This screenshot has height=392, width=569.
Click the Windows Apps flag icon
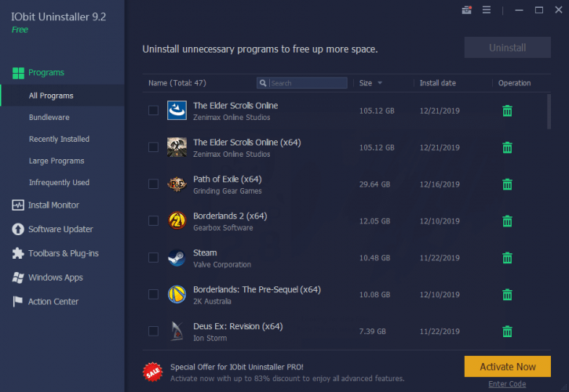(x=18, y=278)
